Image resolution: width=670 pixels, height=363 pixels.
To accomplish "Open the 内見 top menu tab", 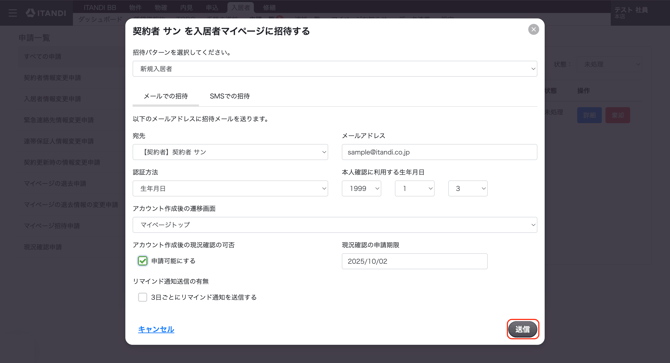I will pyautogui.click(x=186, y=7).
